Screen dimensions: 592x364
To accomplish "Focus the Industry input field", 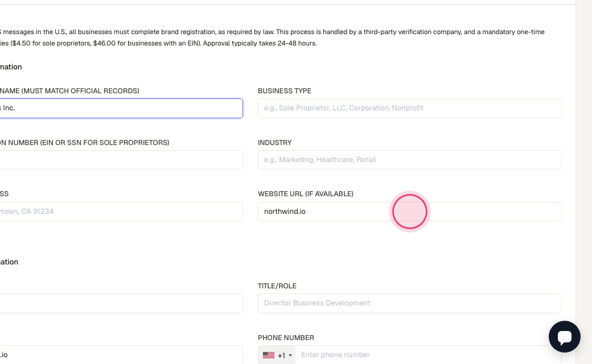I will 410,160.
